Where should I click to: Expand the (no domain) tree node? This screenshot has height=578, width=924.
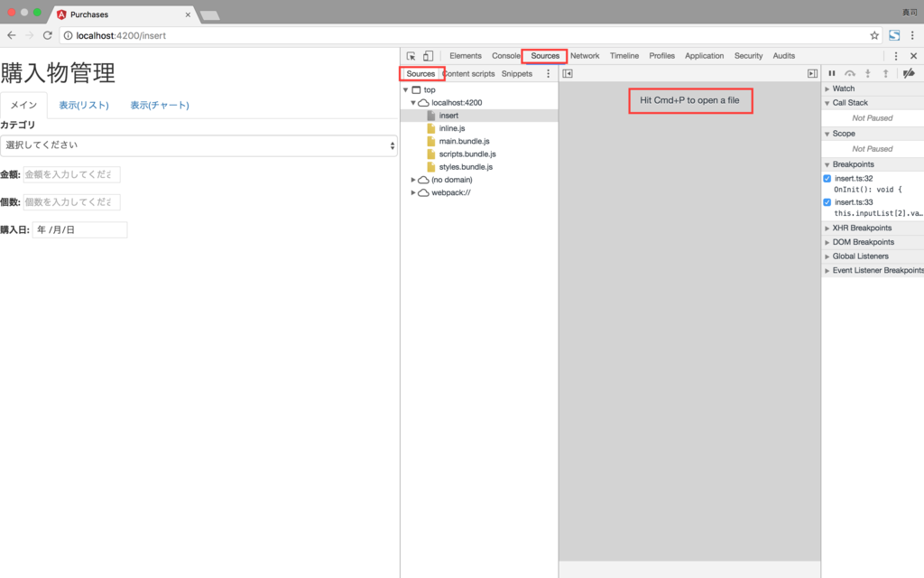click(413, 180)
